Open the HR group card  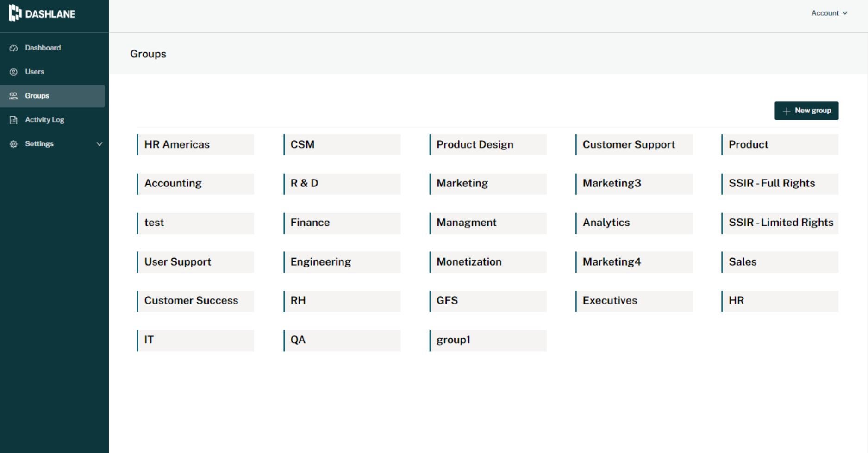780,301
